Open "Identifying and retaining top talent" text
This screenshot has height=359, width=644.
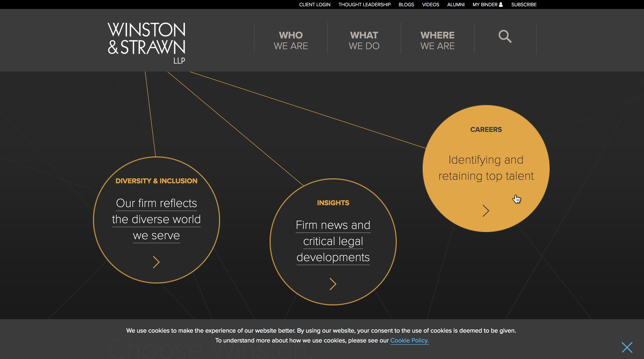tap(486, 168)
